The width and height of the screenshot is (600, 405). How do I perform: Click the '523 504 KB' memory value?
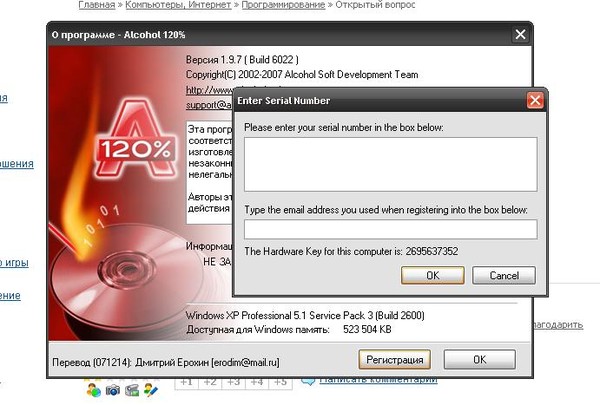[367, 330]
